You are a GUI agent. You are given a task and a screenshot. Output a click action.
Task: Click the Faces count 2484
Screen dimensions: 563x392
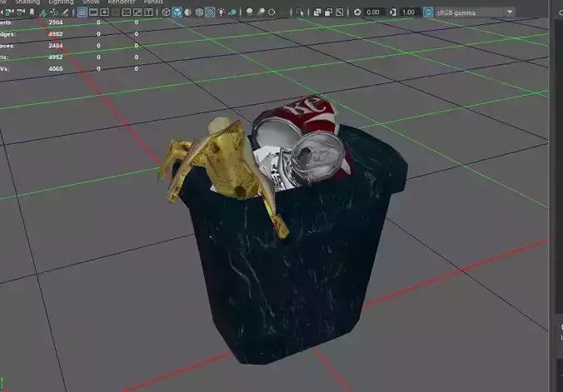tap(56, 46)
